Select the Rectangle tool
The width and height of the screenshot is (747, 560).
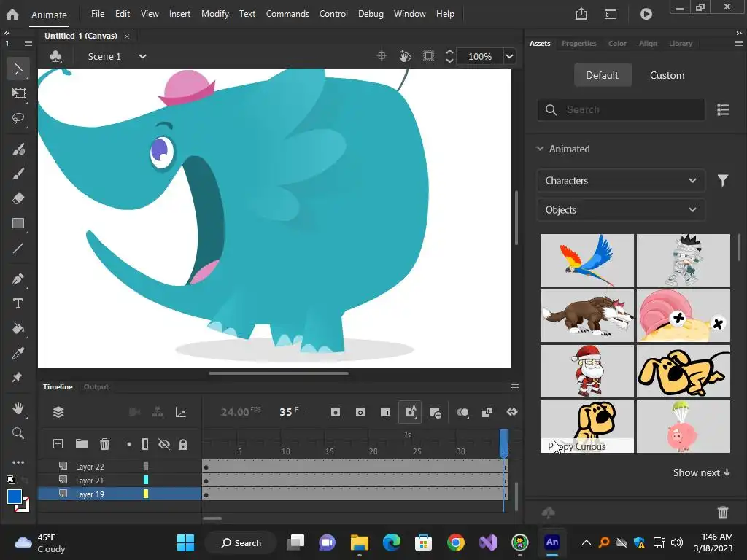point(18,224)
